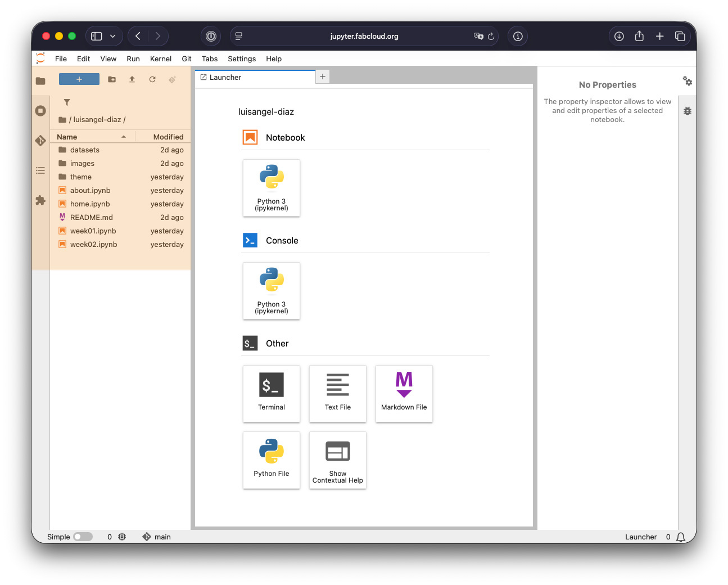Launch a new Terminal from Other

point(272,393)
